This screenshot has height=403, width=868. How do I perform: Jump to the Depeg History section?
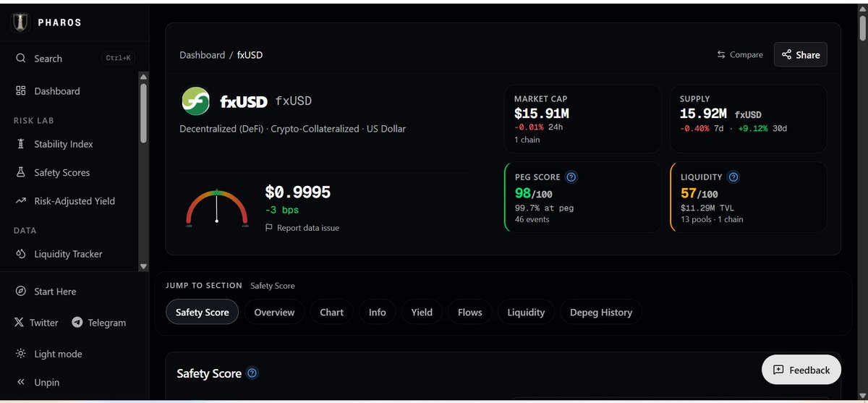(601, 312)
